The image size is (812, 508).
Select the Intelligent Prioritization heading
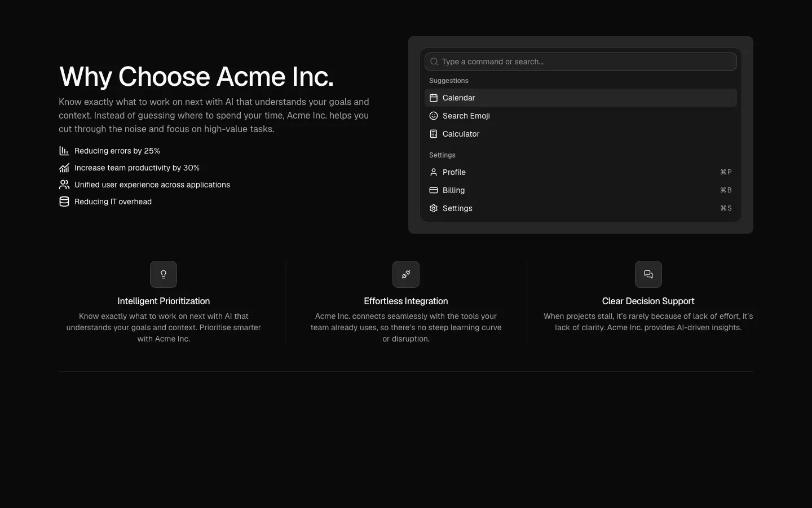pos(164,301)
